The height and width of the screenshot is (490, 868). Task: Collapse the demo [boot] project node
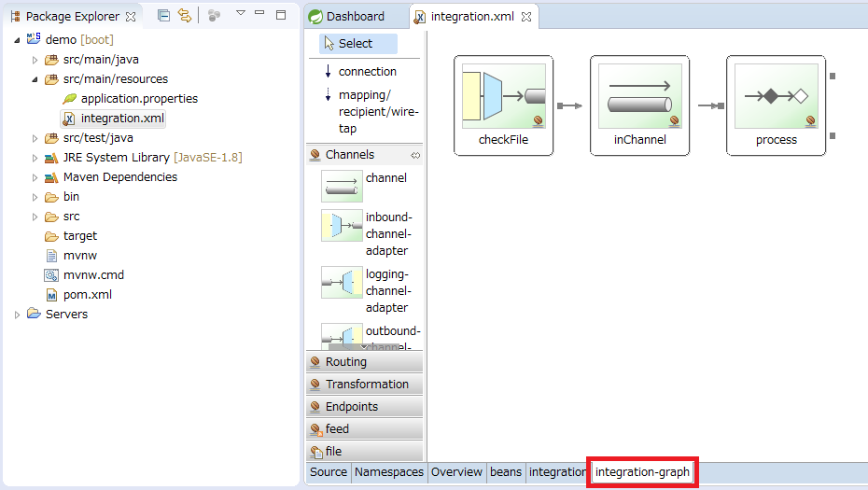pyautogui.click(x=17, y=40)
